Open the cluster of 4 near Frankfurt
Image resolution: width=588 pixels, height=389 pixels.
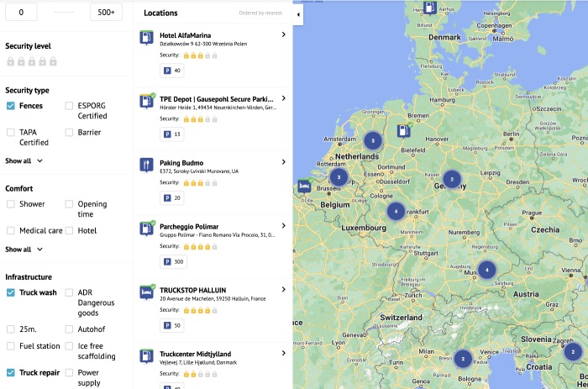tap(396, 211)
